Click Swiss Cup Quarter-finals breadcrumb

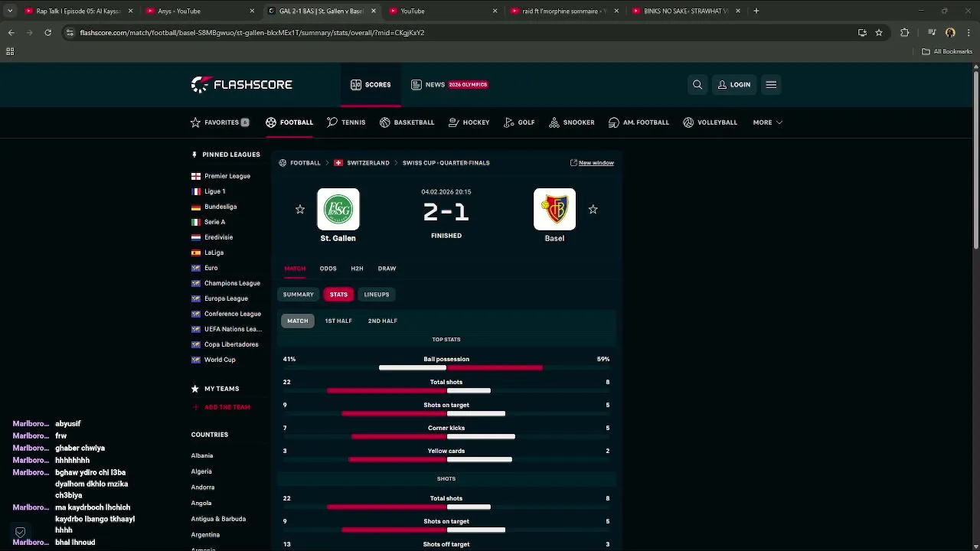tap(446, 163)
